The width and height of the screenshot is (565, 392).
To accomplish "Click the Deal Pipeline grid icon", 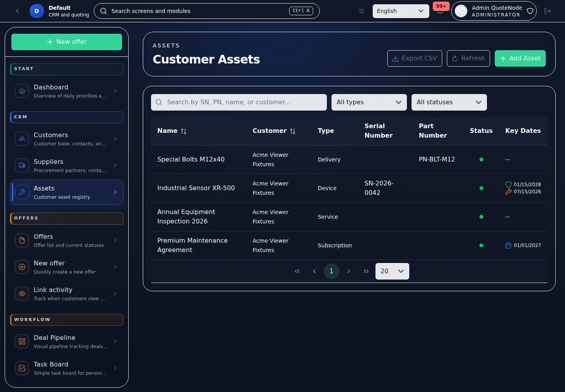I will pyautogui.click(x=22, y=341).
